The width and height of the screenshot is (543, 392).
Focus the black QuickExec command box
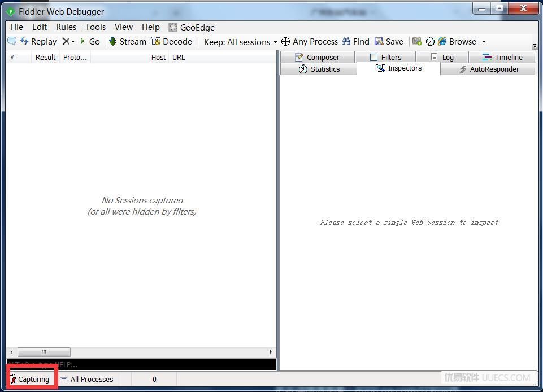tap(141, 365)
